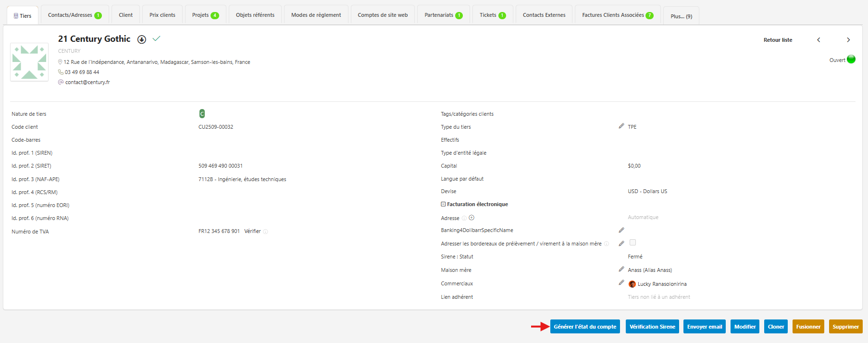Toggle the bordereaux à la maison mère checkbox
Image resolution: width=868 pixels, height=343 pixels.
click(x=632, y=243)
